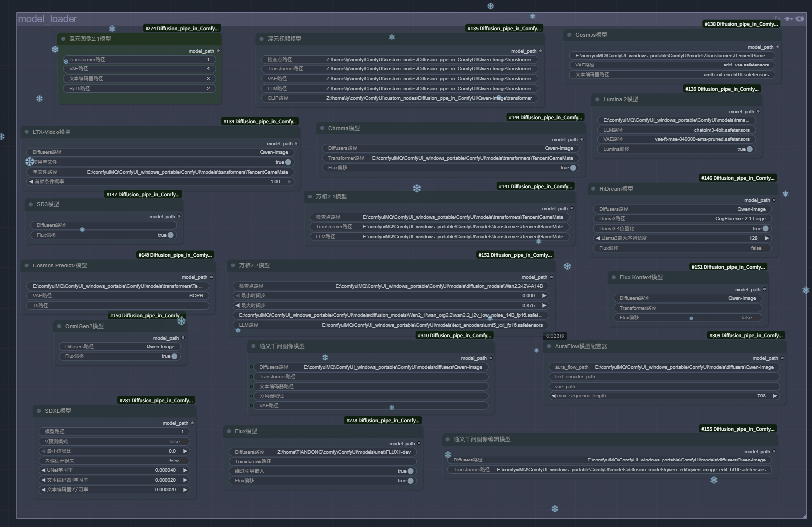The width and height of the screenshot is (812, 527).
Task: Click the #274 Diffusion_pipe_in_Comfy badge
Action: (182, 28)
